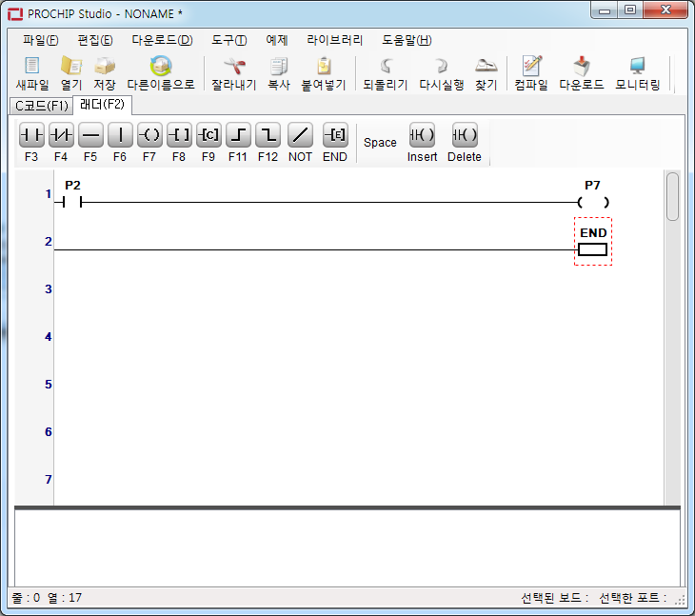695x616 pixels.
Task: Click the 다운로드 toolbar icon
Action: [582, 66]
